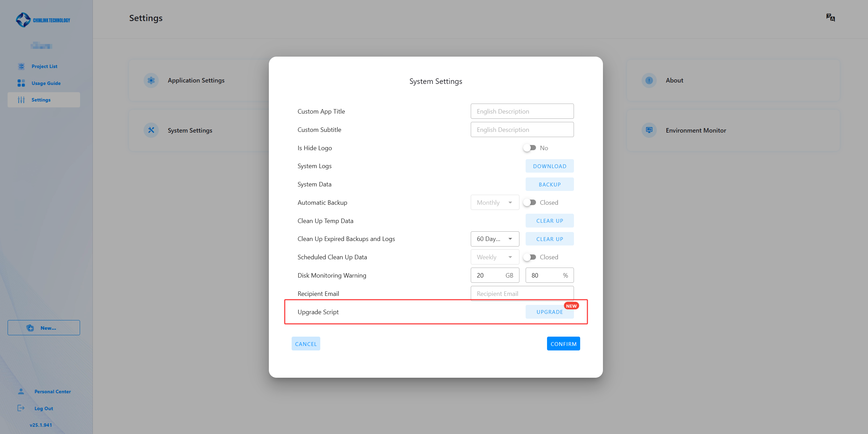Click the About info icon
The image size is (868, 434).
[649, 80]
